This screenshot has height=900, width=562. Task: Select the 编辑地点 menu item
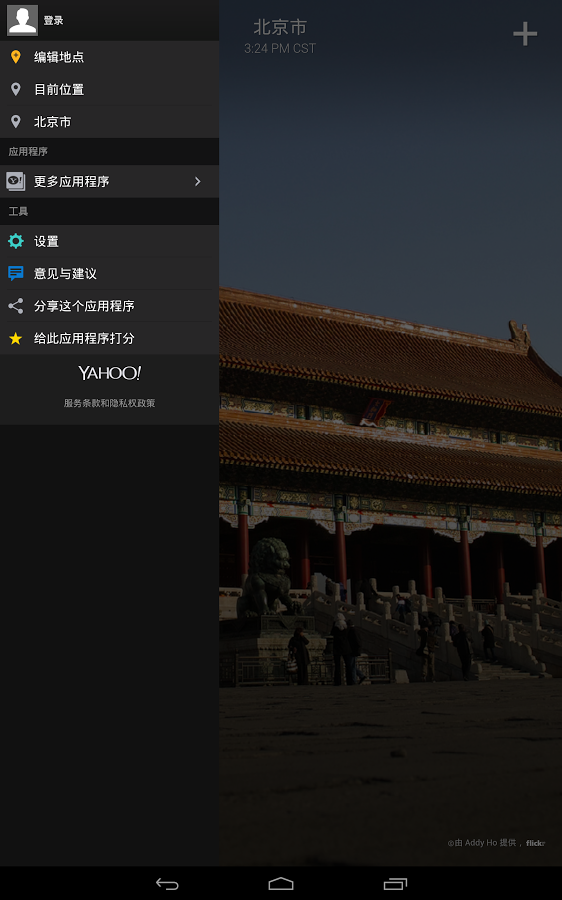click(x=109, y=57)
